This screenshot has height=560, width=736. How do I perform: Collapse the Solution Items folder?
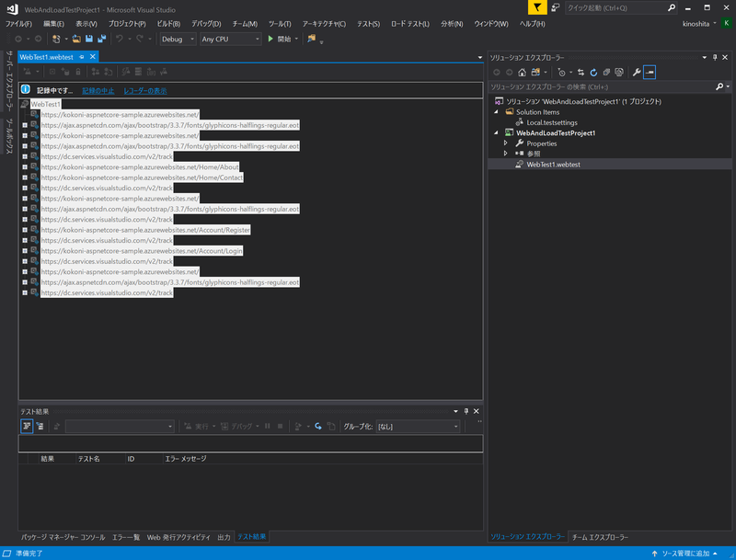pyautogui.click(x=496, y=111)
